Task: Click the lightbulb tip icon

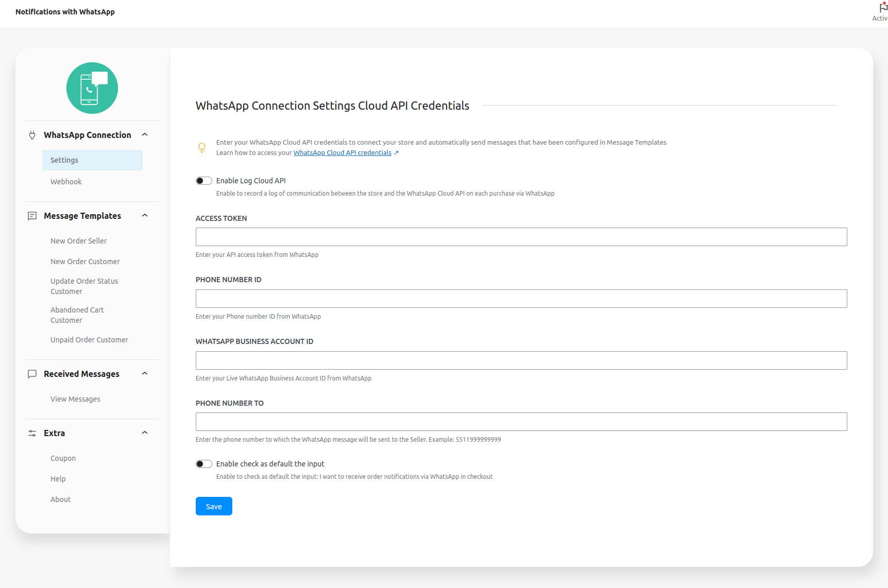Action: [202, 147]
